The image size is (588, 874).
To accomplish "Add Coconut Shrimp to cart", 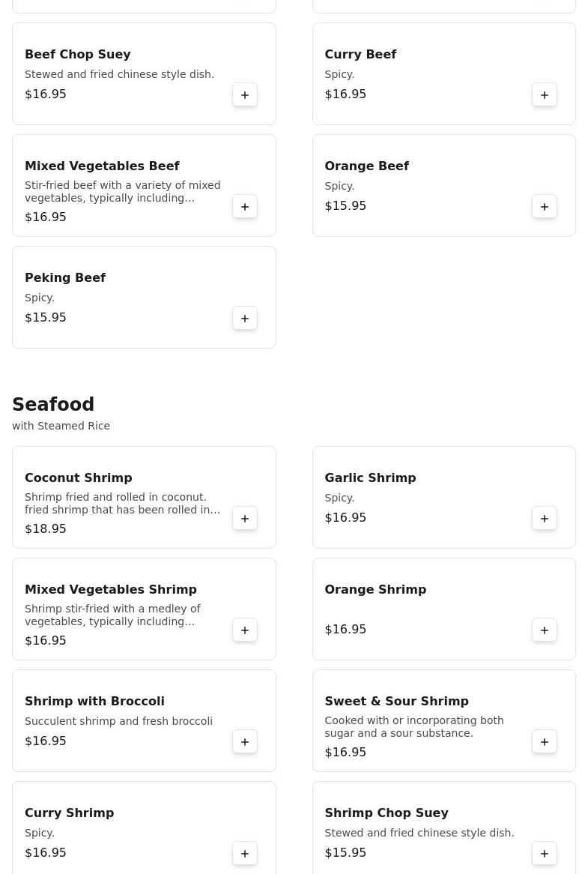I will coord(245,519).
